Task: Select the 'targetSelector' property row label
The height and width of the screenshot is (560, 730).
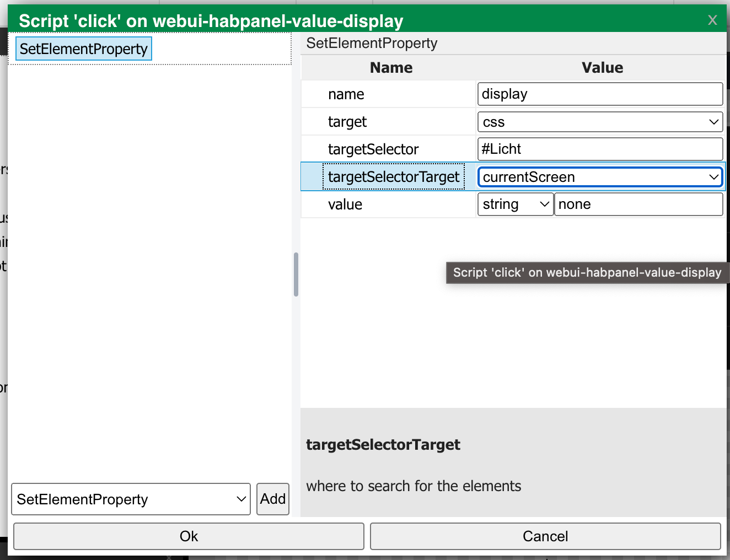Action: point(373,149)
